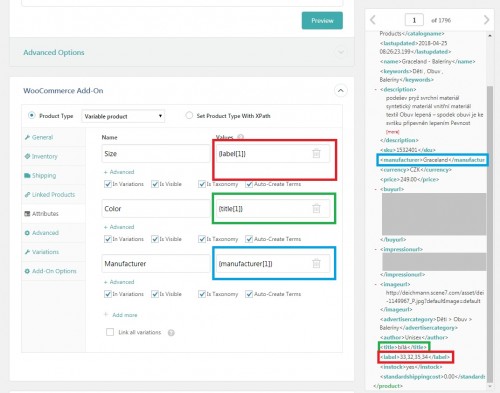Click help icon next to Values header

[x=241, y=137]
